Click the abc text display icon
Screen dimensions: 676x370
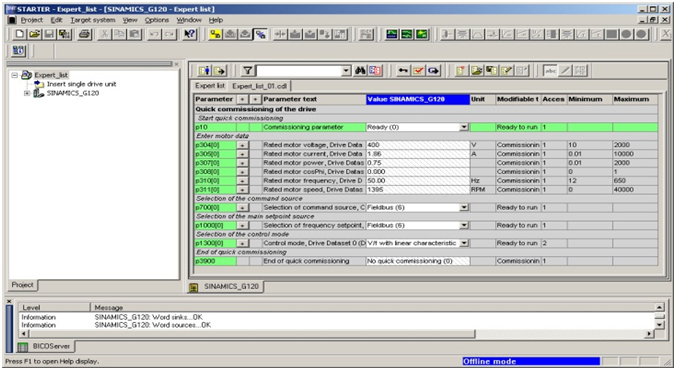[x=551, y=71]
